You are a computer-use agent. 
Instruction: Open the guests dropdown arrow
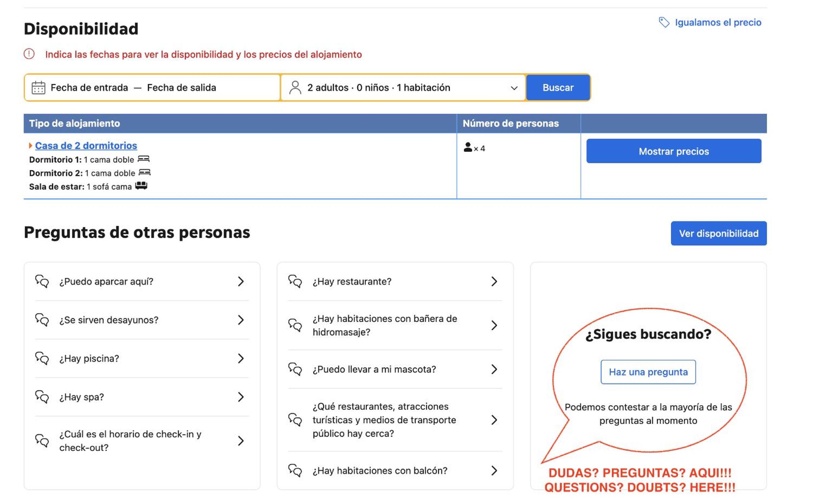click(x=514, y=88)
